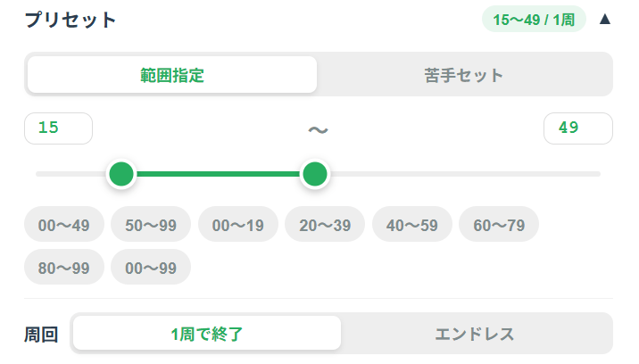
Task: Select the 00〜49 preset chip
Action: click(x=64, y=225)
